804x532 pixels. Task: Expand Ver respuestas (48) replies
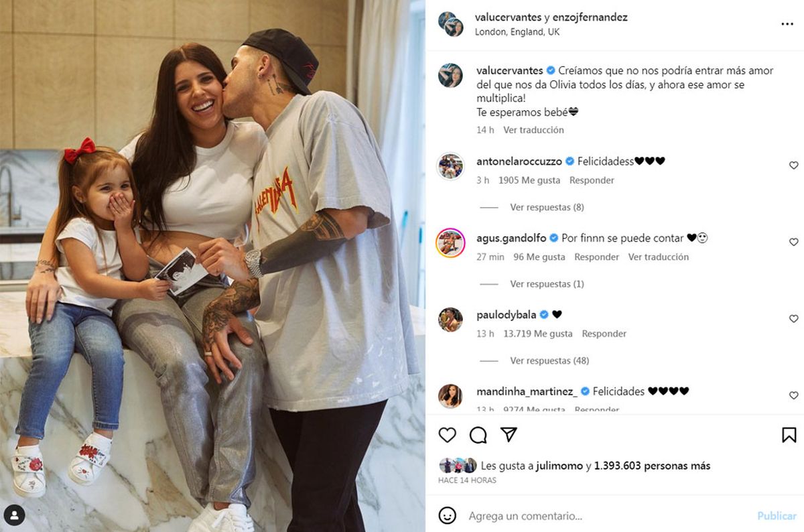(549, 360)
